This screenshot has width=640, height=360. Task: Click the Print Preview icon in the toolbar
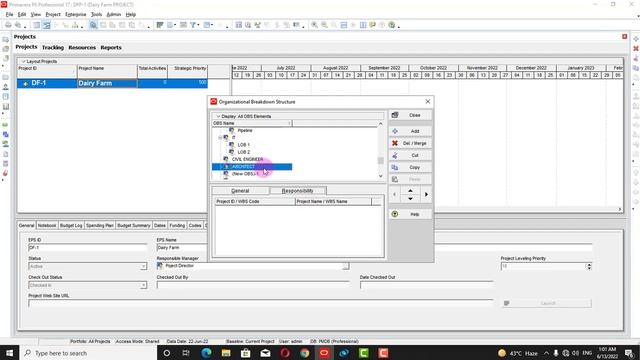(18, 25)
